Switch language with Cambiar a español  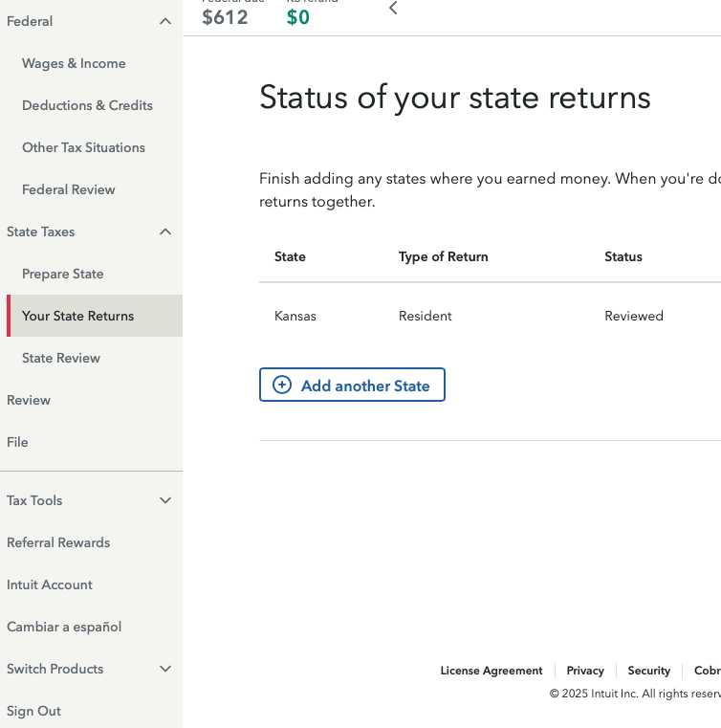[64, 627]
